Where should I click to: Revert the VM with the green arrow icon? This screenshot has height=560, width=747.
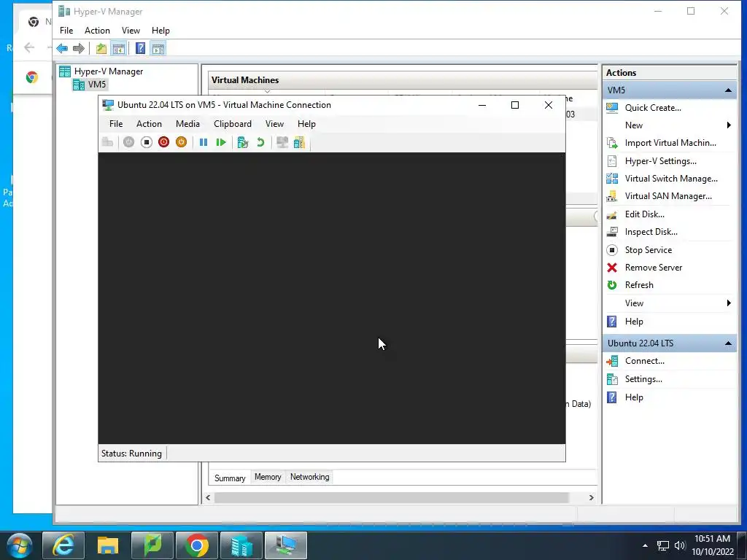pos(260,142)
